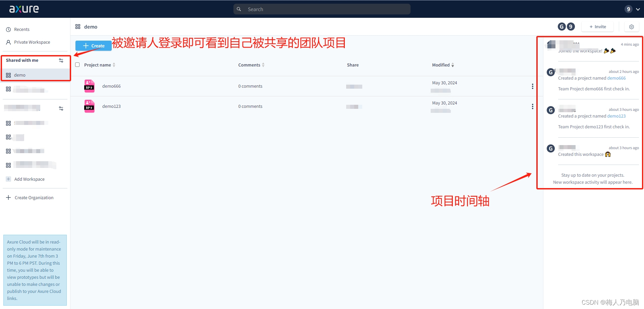Viewport: 644px width, 309px height.
Task: Open the user account avatar 9
Action: [x=628, y=9]
